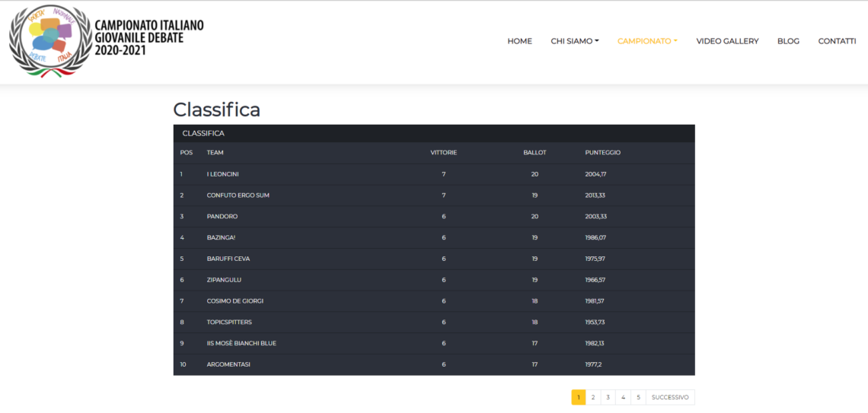Select the IIS MOSÈ BIANCHI BLUE team name

pos(241,343)
